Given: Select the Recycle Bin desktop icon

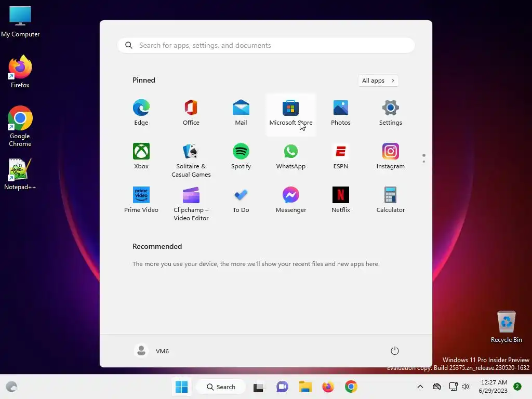Looking at the screenshot, I should tap(506, 327).
